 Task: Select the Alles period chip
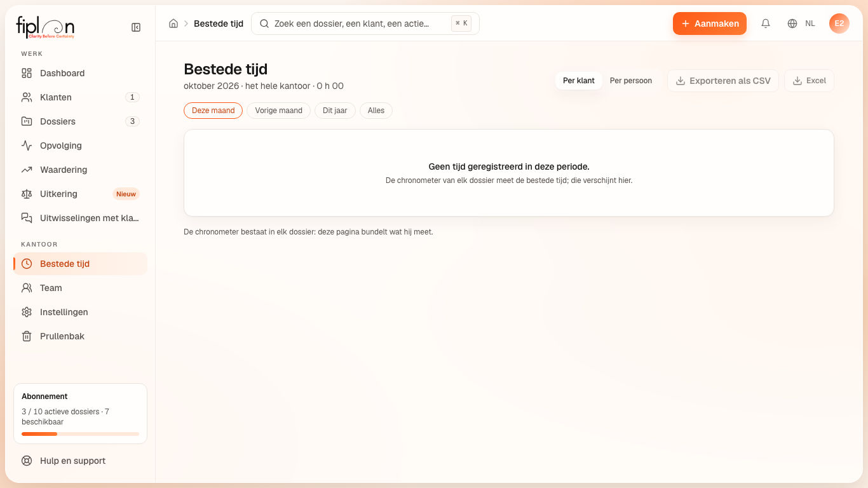click(x=376, y=111)
